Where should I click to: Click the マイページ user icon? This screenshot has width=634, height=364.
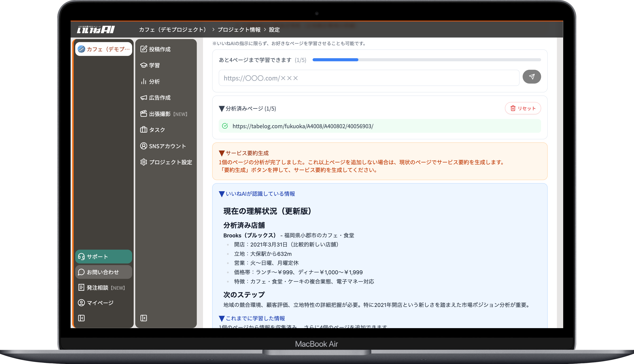[x=81, y=303]
